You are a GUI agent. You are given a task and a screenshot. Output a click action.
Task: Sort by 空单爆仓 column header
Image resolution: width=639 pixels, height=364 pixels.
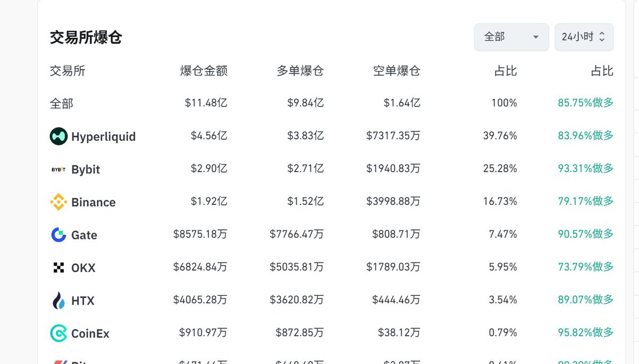click(397, 71)
